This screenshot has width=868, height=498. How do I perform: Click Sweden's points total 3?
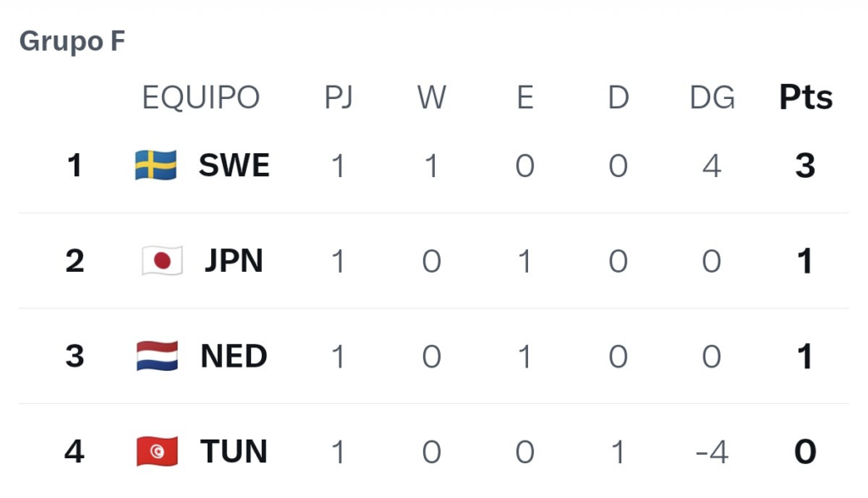pyautogui.click(x=805, y=165)
